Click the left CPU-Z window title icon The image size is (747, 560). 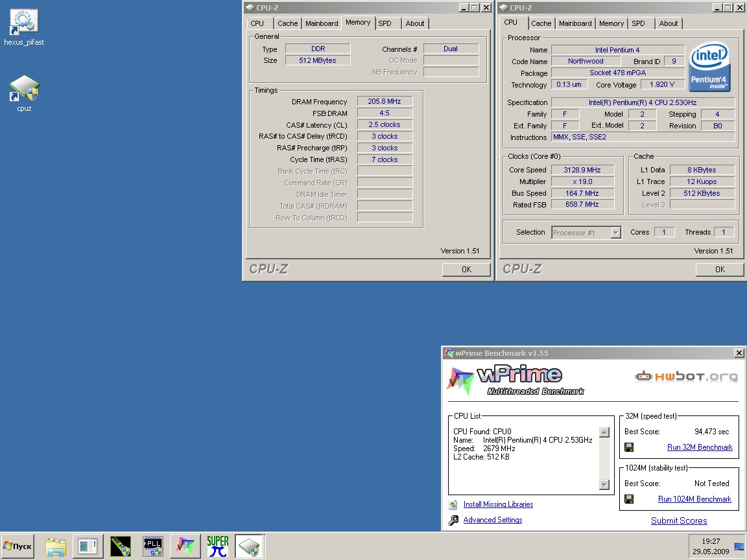click(250, 8)
